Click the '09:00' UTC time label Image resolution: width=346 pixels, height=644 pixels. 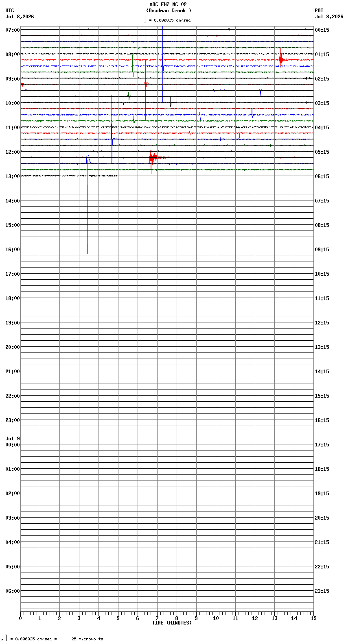click(x=13, y=79)
